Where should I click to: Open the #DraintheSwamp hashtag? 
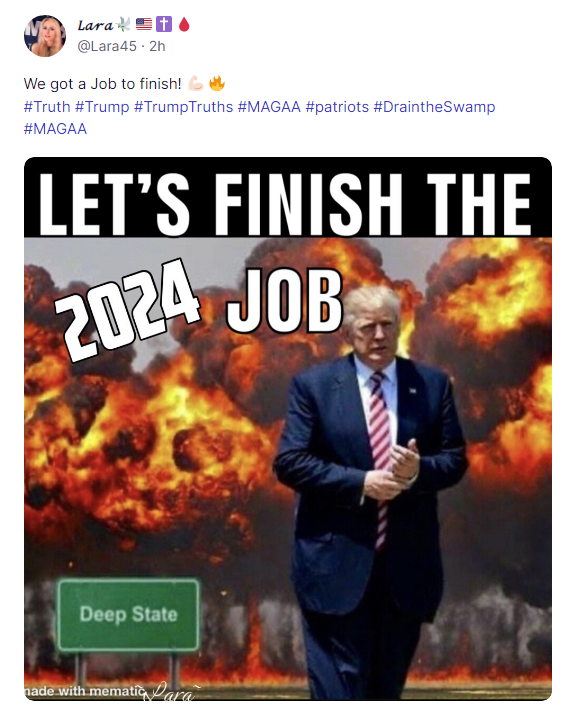[434, 107]
